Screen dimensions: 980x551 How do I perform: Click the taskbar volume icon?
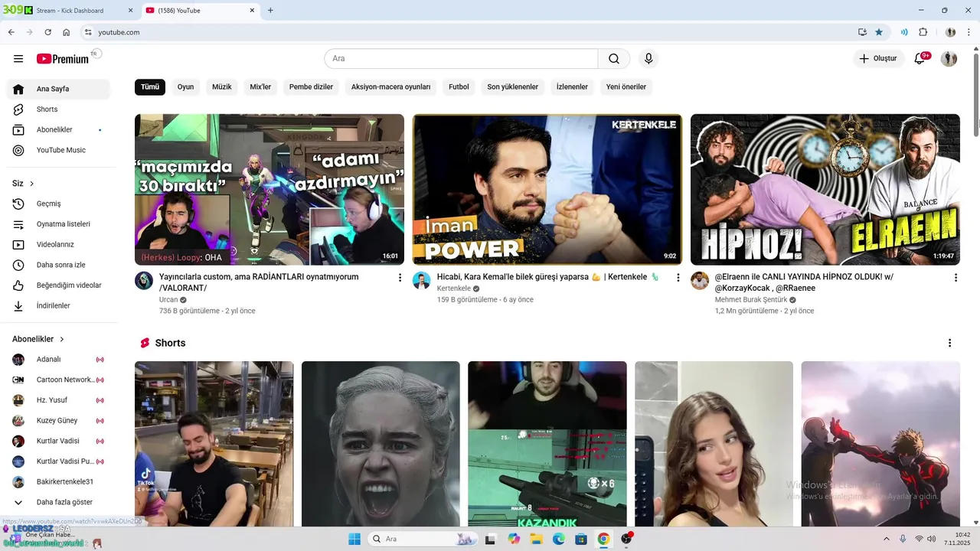tap(931, 539)
